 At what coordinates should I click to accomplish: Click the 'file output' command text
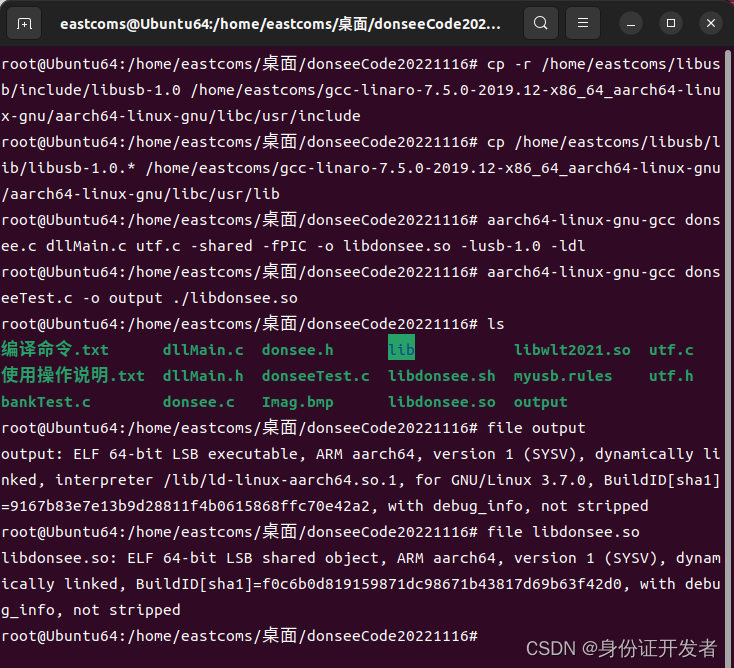tap(536, 428)
